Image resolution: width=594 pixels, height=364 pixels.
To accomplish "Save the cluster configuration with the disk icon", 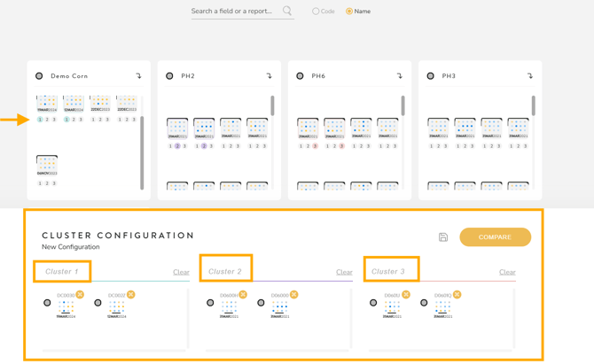I will click(443, 237).
